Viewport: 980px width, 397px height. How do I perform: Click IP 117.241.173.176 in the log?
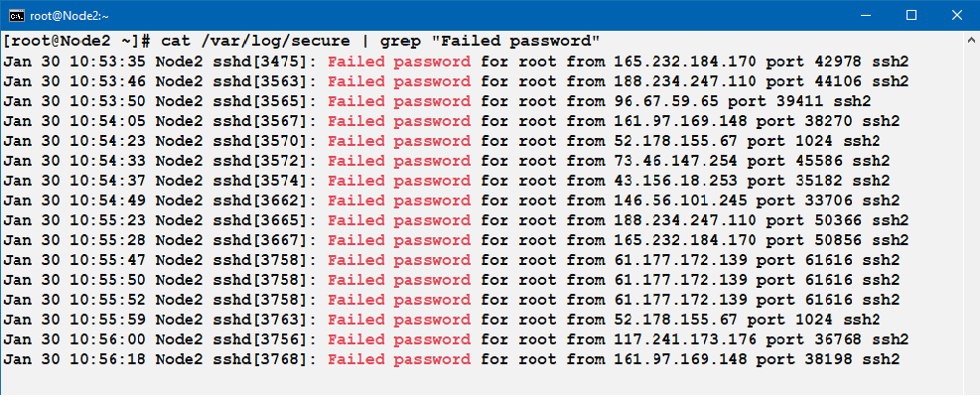685,338
